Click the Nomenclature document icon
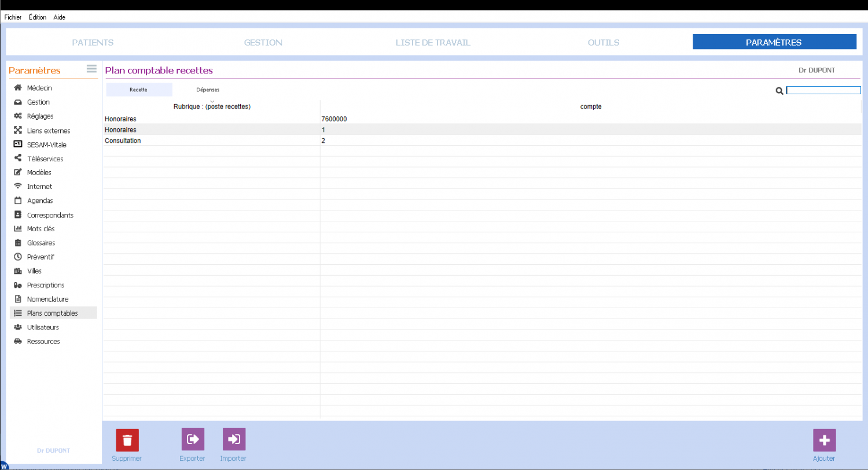 (x=18, y=299)
